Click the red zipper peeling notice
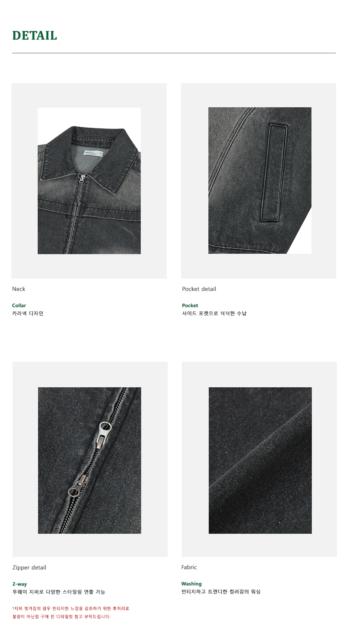 pos(71,612)
